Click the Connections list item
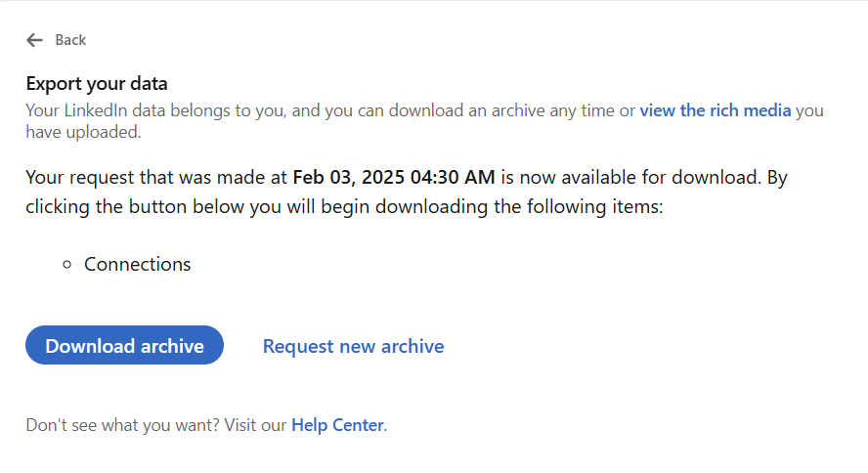 tap(138, 264)
